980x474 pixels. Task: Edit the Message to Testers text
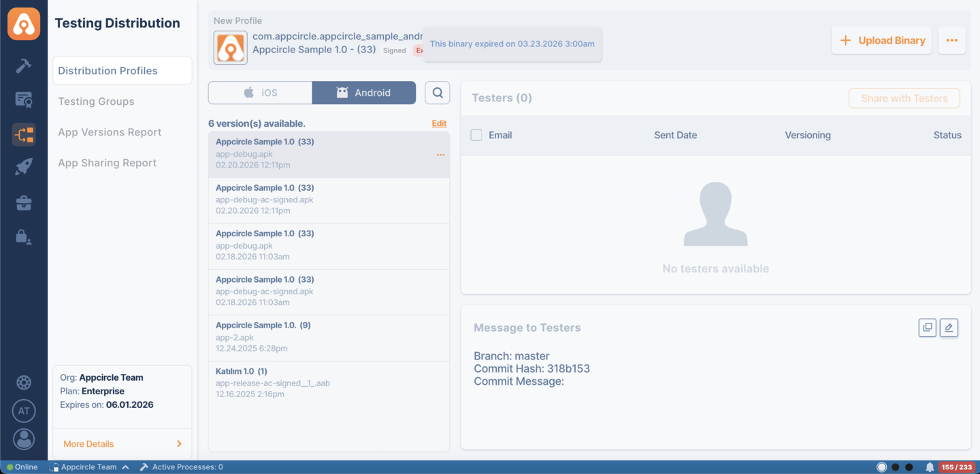click(949, 328)
